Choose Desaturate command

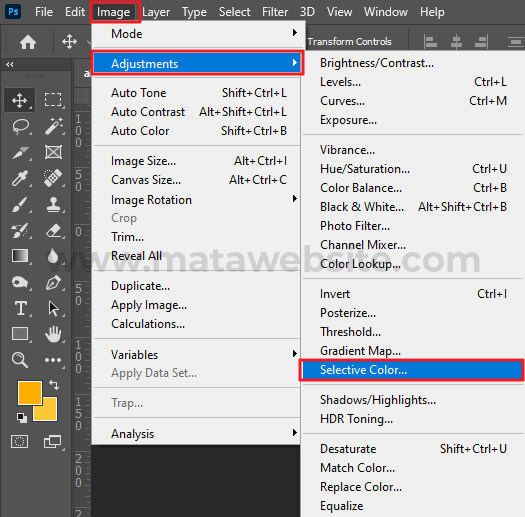pos(413,449)
